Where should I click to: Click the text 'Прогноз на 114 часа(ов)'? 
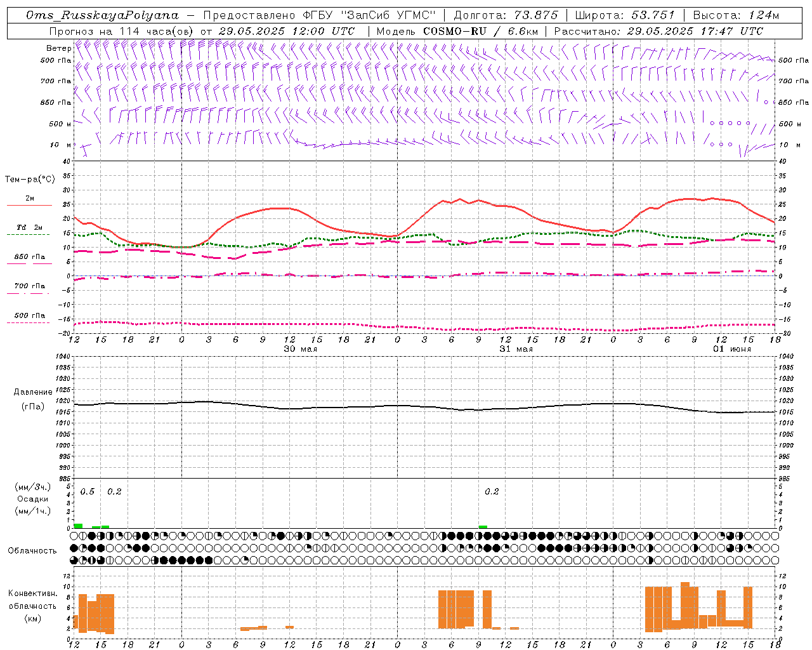(122, 31)
